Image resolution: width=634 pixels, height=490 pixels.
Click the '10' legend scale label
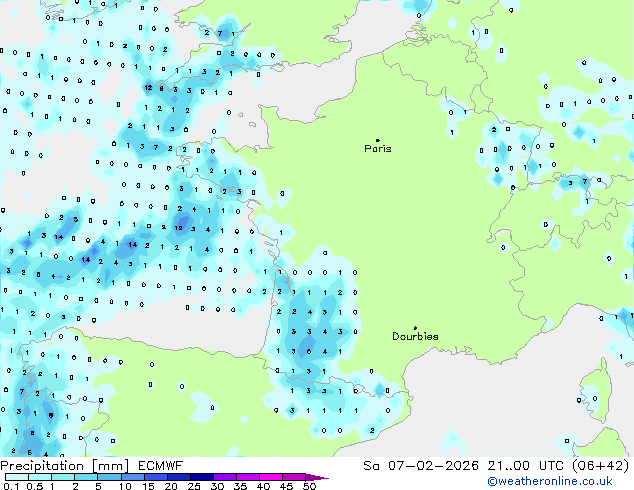(125, 486)
